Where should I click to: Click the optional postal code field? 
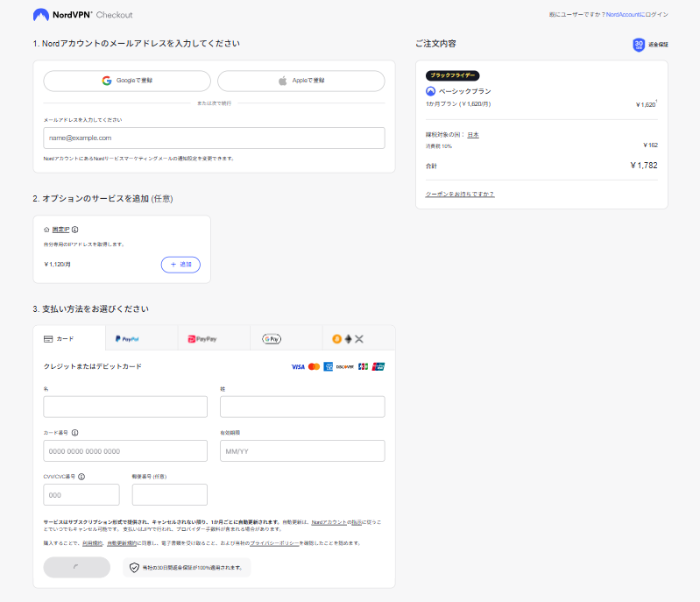click(x=170, y=495)
